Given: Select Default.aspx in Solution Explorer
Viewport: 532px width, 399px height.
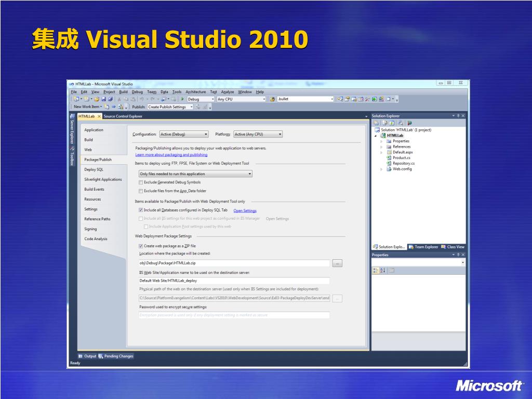Looking at the screenshot, I should tap(403, 152).
